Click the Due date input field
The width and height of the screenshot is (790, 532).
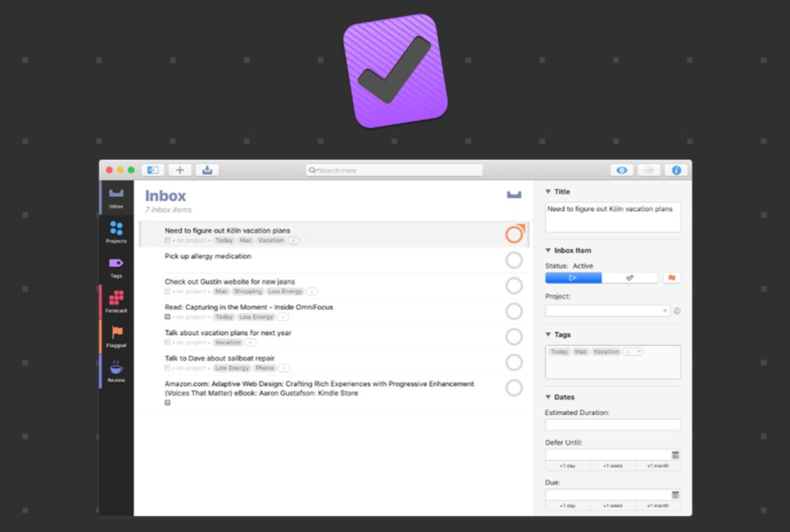point(607,495)
